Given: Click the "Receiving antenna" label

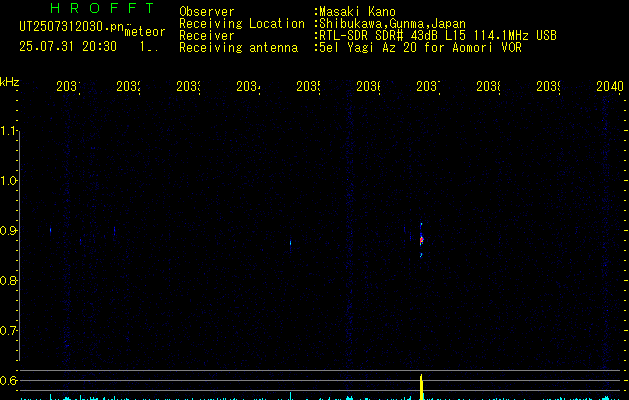Looking at the screenshot, I should (x=238, y=48).
